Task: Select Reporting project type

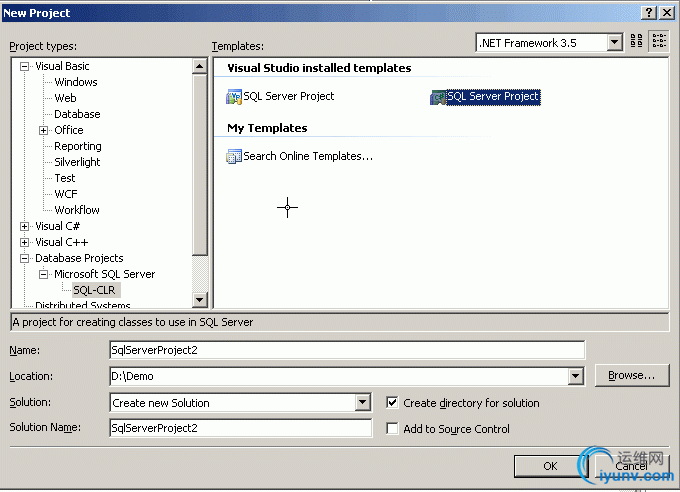Action: click(x=78, y=146)
